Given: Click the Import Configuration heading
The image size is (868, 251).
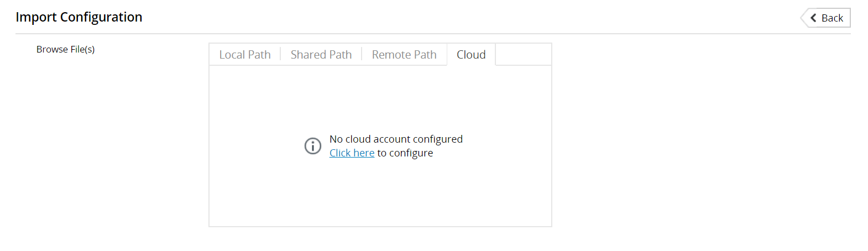Looking at the screenshot, I should click(79, 17).
